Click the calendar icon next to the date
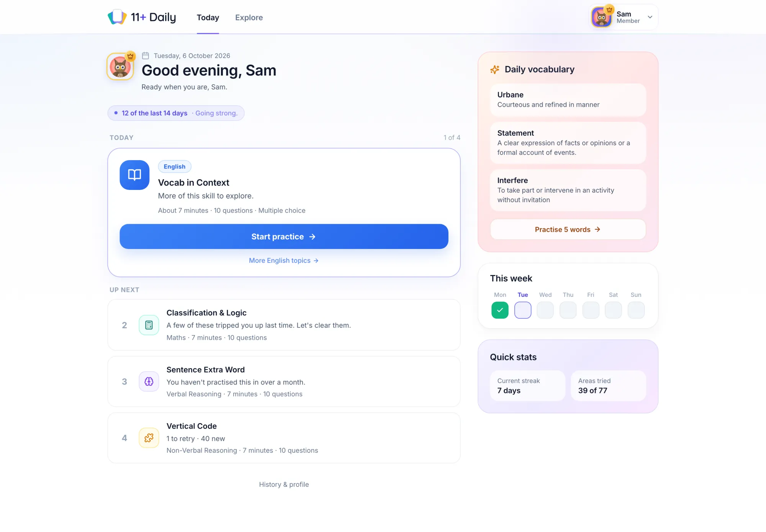766x532 pixels. tap(146, 56)
